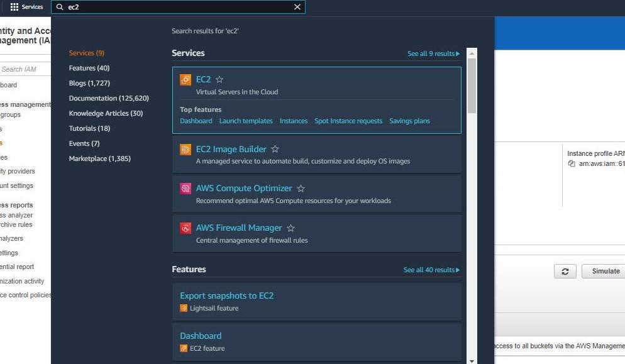Viewport: 625px width, 364px height.
Task: Click the EC2 feature icon under Dashboard
Action: 184,348
